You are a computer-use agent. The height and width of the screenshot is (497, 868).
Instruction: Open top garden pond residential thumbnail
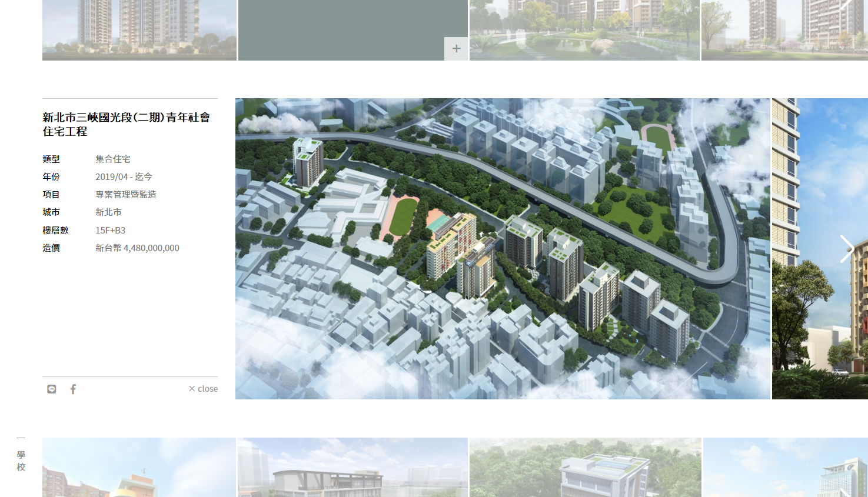(584, 30)
